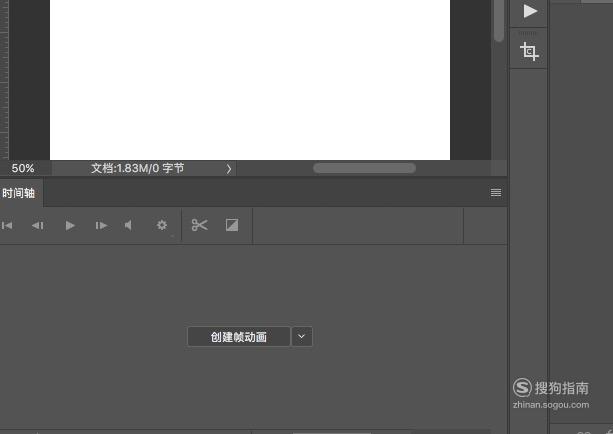613x434 pixels.
Task: Expand dropdown arrow beside 创建帧动画
Action: tap(301, 337)
